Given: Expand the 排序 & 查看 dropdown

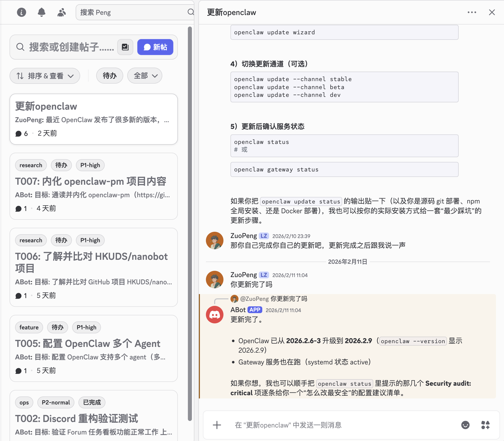Looking at the screenshot, I should (45, 76).
